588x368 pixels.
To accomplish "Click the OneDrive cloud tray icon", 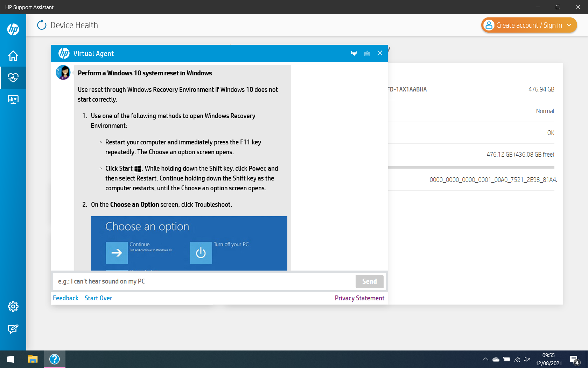I will pos(496,359).
